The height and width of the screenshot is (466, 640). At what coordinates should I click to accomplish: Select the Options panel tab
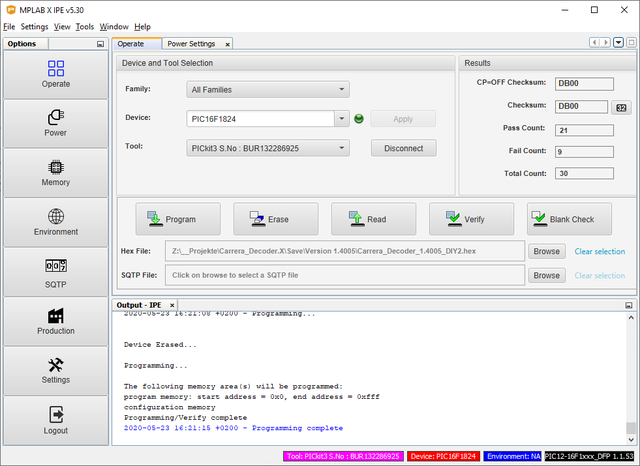[x=25, y=44]
